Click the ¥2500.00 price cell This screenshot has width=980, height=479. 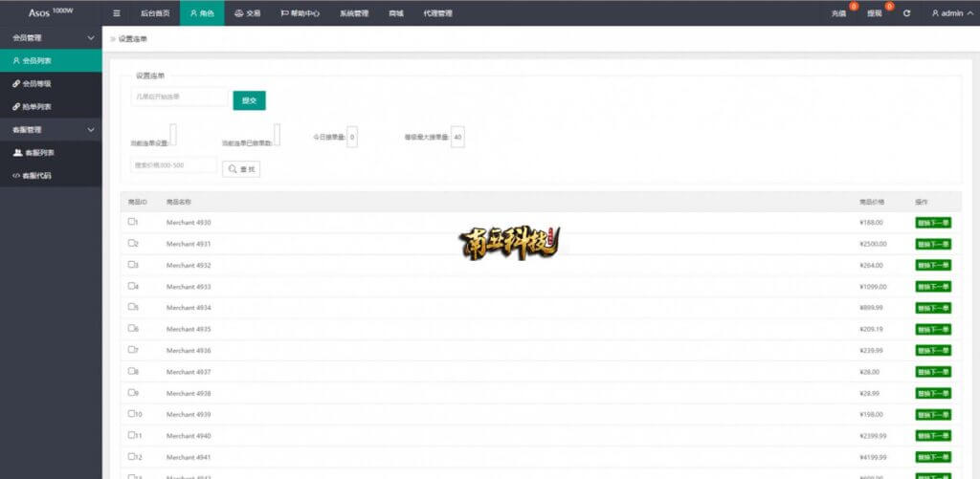click(x=873, y=244)
